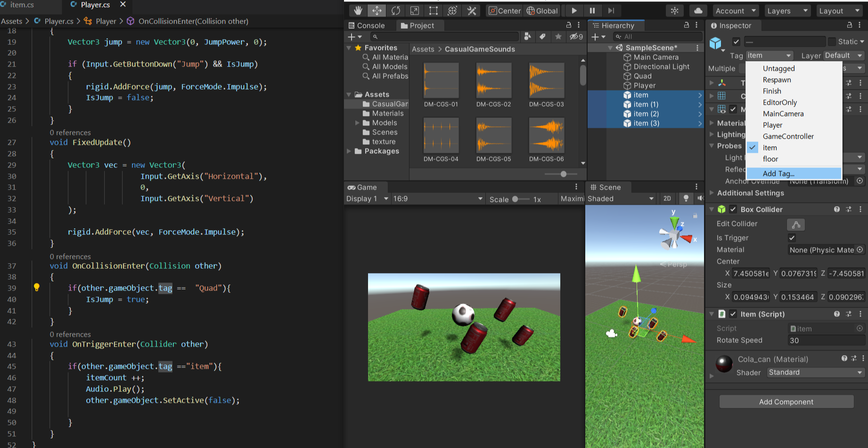Save search to Favorites star
The width and height of the screenshot is (868, 448).
(x=558, y=36)
